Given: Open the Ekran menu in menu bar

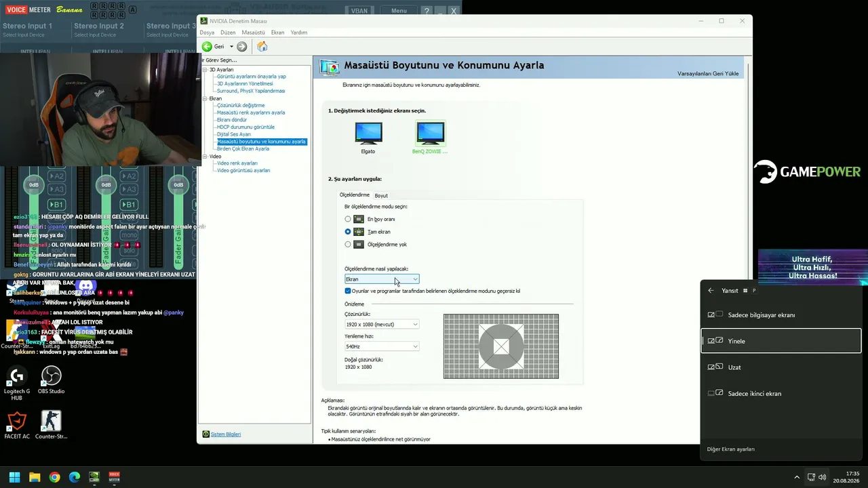Looking at the screenshot, I should click(277, 33).
